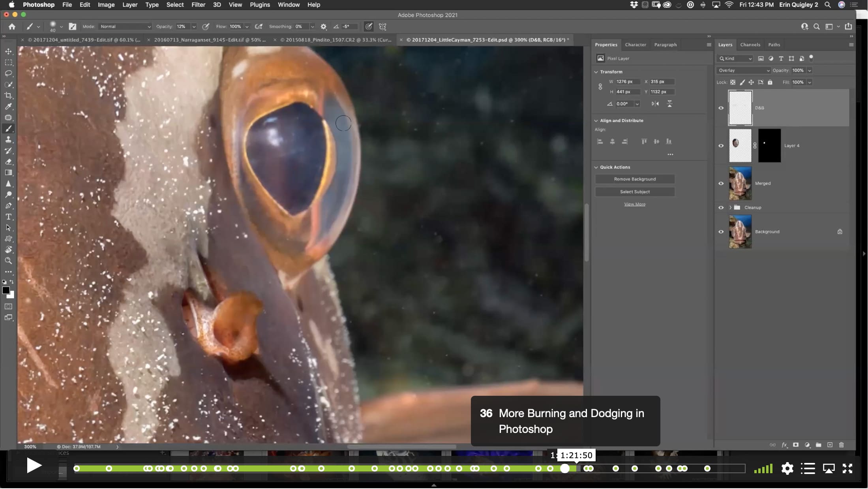The image size is (868, 489).
Task: Click the Remove Background button
Action: coord(635,179)
